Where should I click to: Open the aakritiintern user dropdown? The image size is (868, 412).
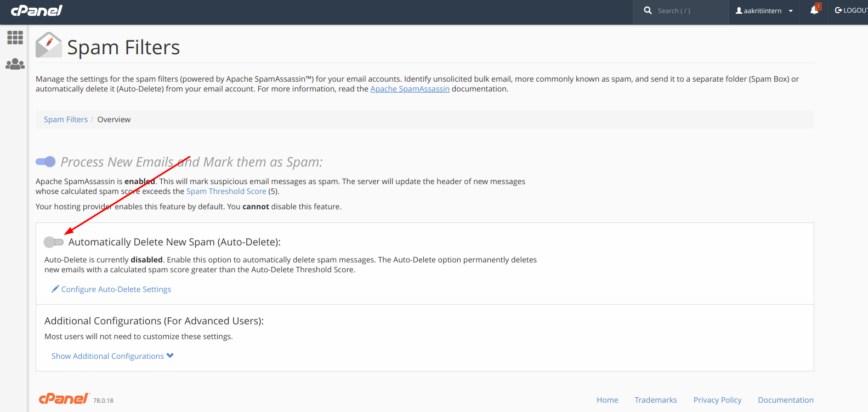764,11
